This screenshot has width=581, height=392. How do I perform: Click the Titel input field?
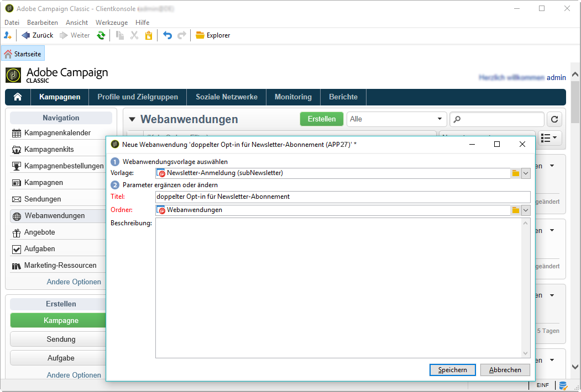343,197
